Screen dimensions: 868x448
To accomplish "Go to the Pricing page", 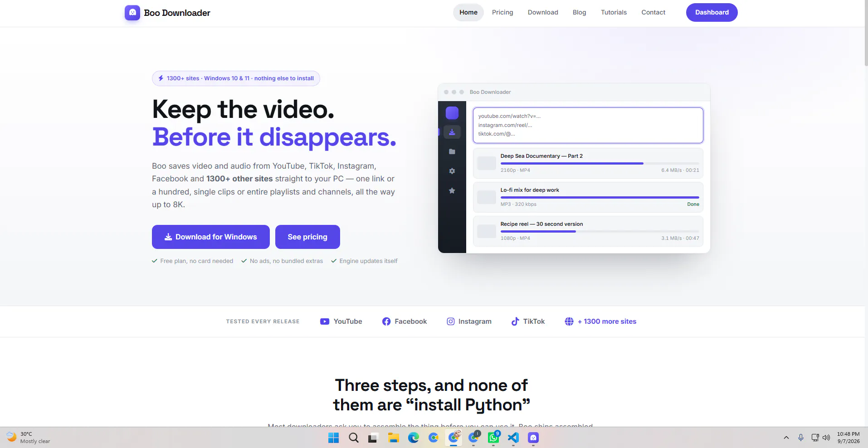I will pos(502,12).
